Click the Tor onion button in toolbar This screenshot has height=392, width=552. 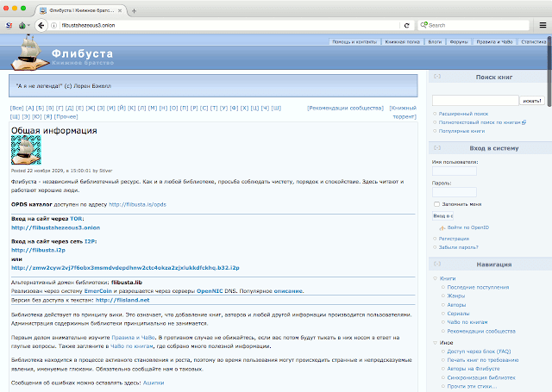[x=23, y=26]
